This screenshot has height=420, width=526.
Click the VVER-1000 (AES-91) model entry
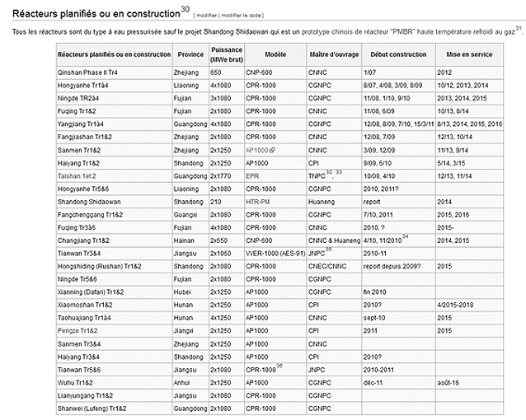tap(274, 254)
